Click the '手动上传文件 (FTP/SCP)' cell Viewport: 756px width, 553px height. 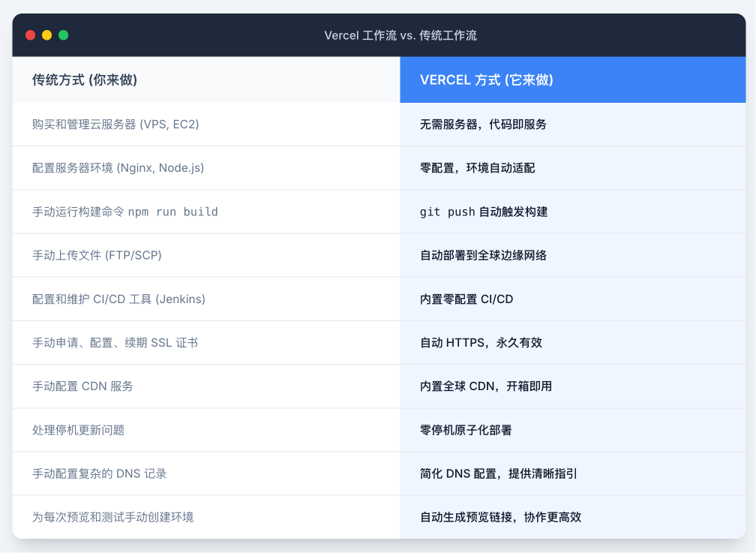tap(97, 255)
